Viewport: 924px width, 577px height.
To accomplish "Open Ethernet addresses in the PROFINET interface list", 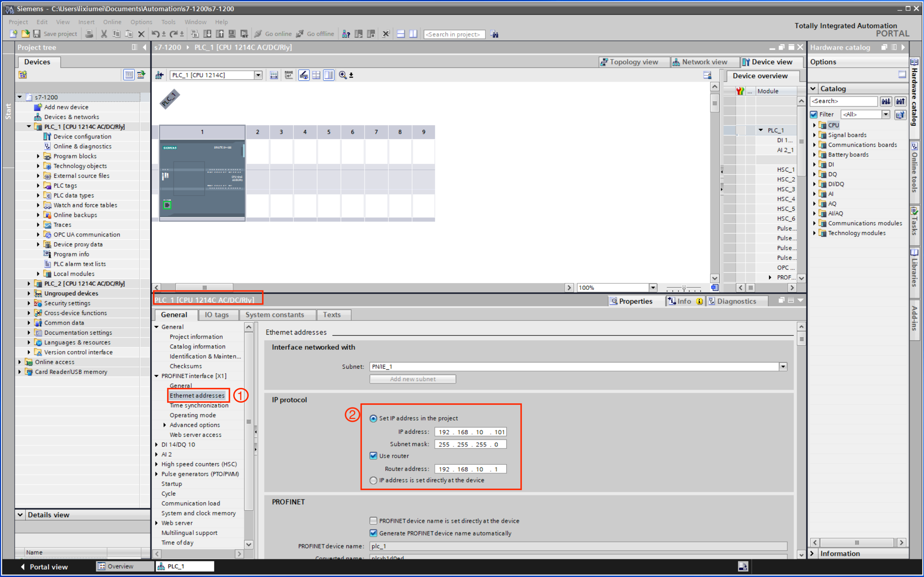I will [x=198, y=395].
